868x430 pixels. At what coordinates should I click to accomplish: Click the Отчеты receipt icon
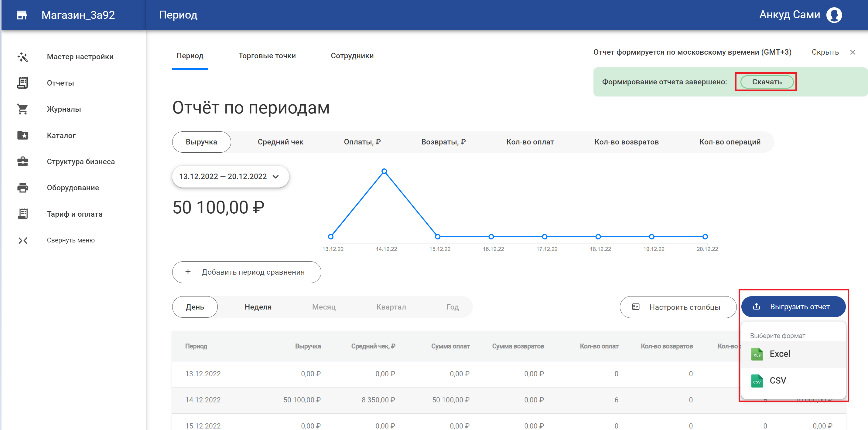click(x=22, y=83)
